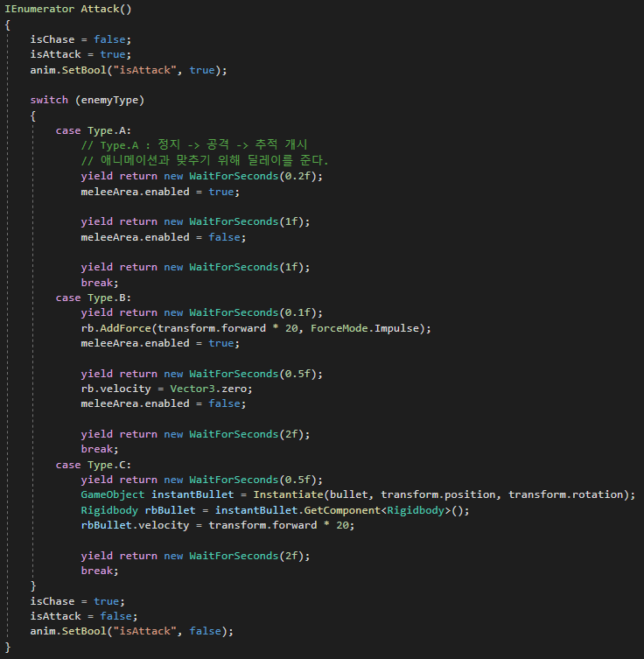
Task: Click the comment starting '// Type.A : 정지'
Action: coord(194,145)
